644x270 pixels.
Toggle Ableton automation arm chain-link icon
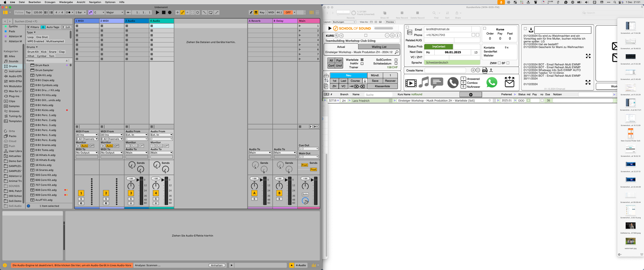coord(183,13)
